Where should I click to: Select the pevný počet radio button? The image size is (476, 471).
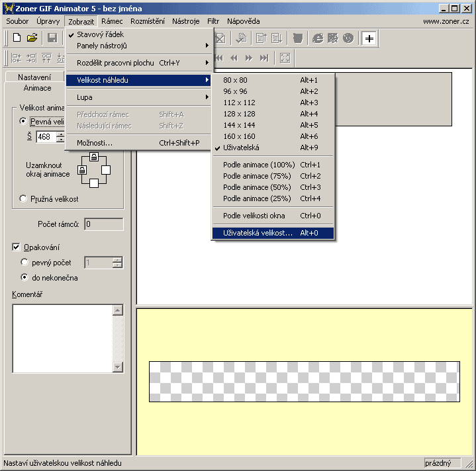pyautogui.click(x=24, y=262)
